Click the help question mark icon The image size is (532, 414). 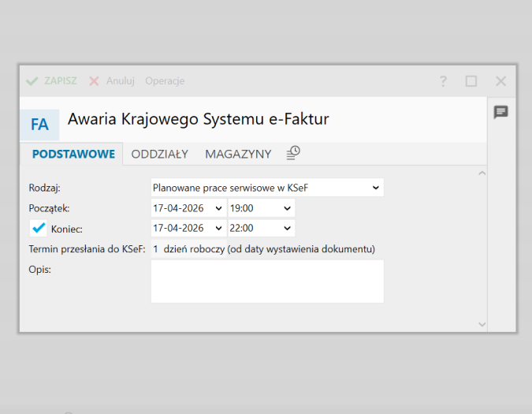(443, 81)
